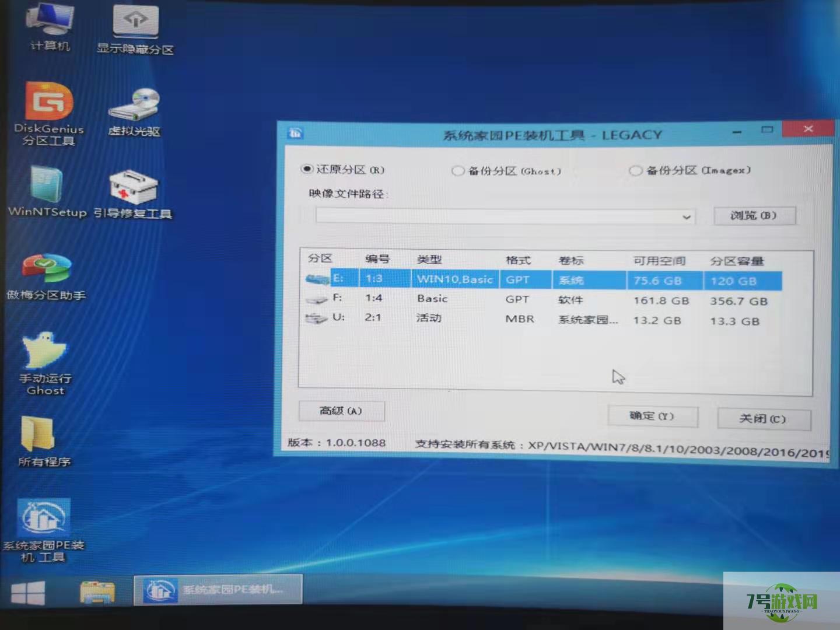Click the 类型 column header
This screenshot has height=630, width=840.
429,260
